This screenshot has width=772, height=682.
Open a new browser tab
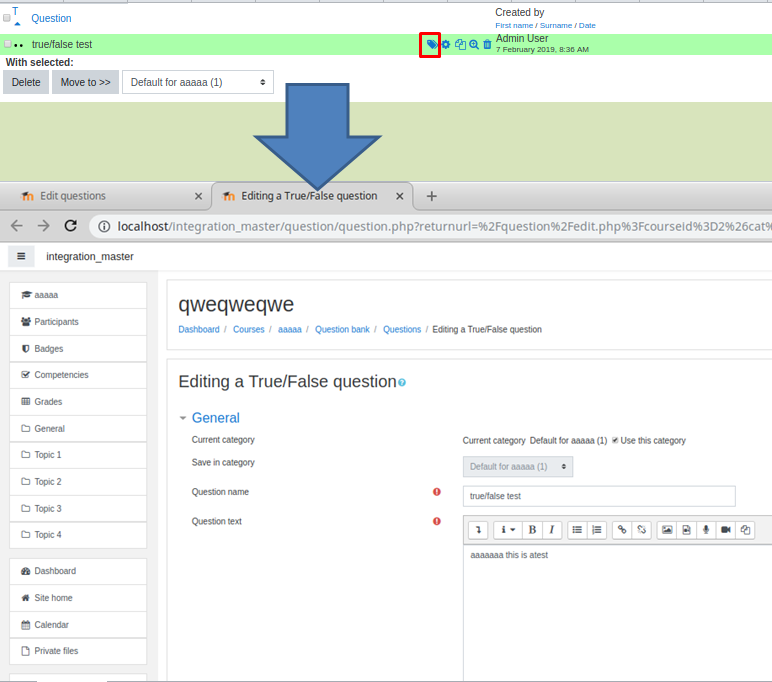click(x=431, y=196)
